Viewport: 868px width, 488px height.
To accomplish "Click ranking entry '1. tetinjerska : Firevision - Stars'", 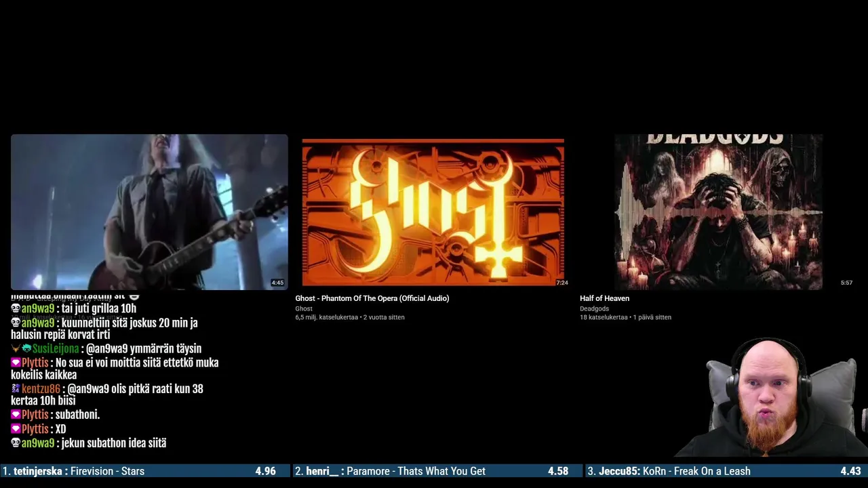I will [x=74, y=471].
